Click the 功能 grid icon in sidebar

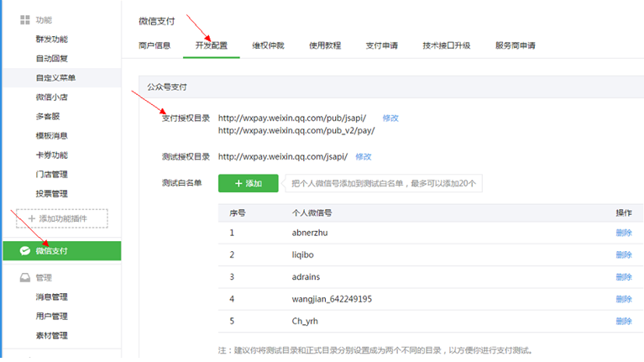click(25, 19)
